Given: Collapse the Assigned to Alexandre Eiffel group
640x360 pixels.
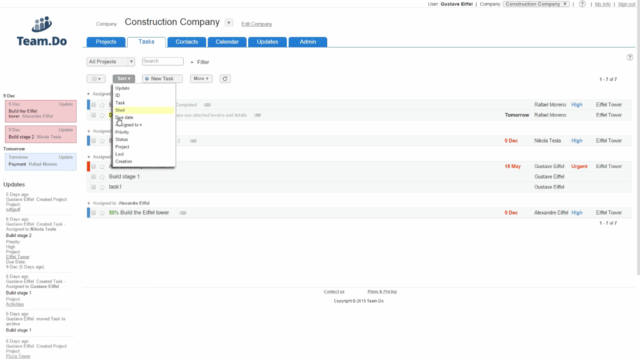Looking at the screenshot, I should coord(89,203).
